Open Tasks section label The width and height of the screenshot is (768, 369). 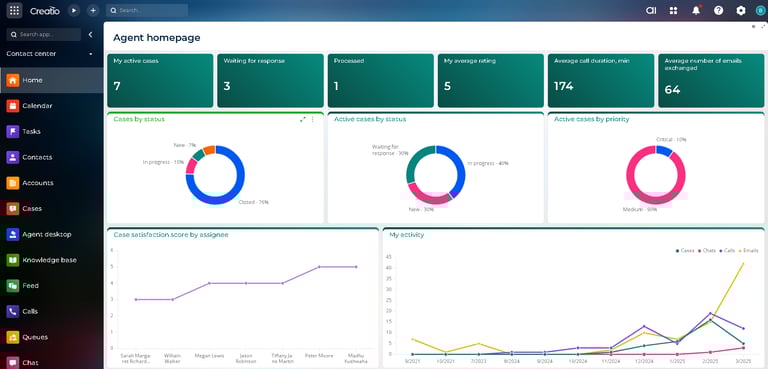click(31, 131)
